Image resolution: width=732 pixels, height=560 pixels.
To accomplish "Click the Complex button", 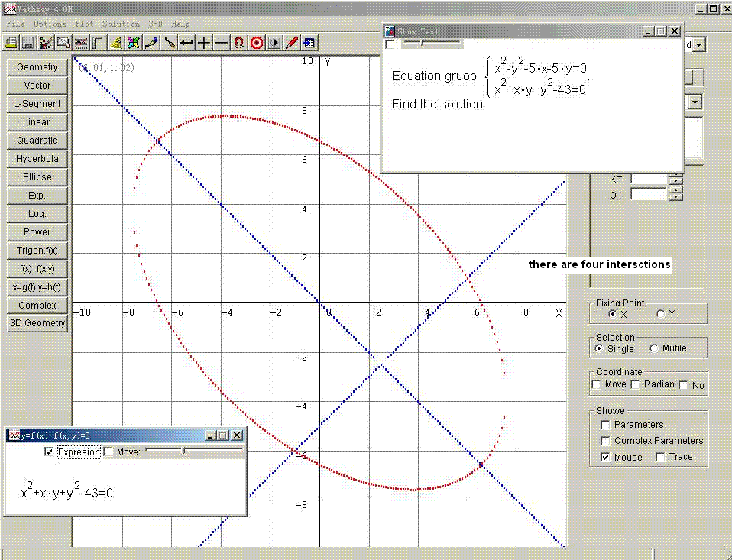I will pos(37,305).
